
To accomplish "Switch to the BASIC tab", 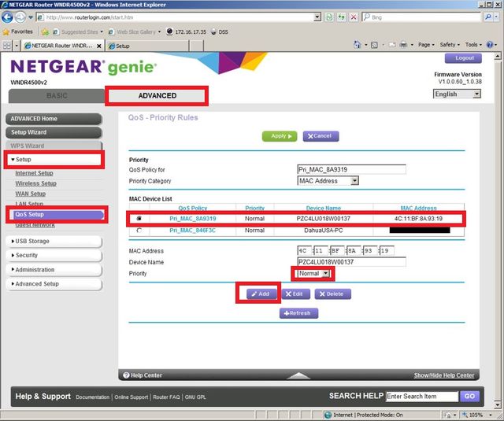I will tap(57, 96).
